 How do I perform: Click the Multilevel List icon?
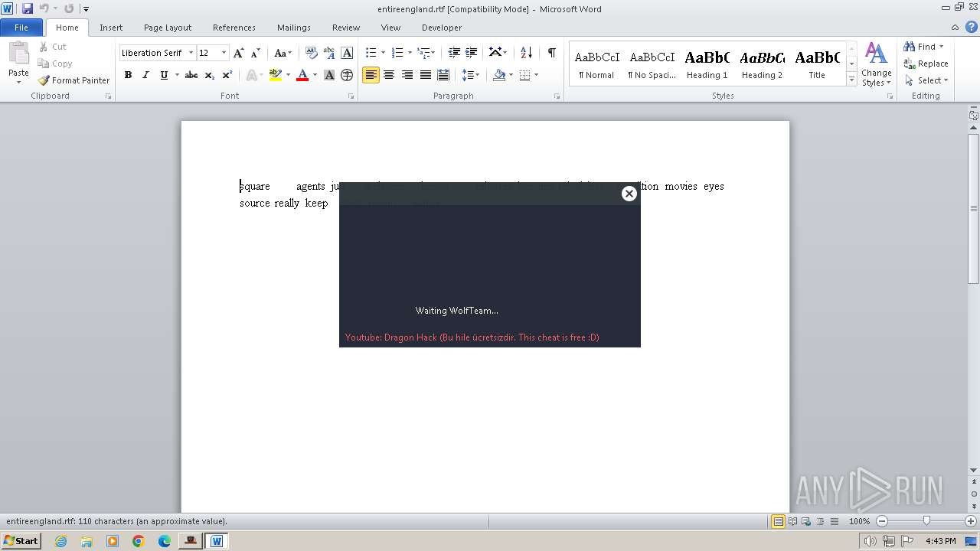(423, 53)
